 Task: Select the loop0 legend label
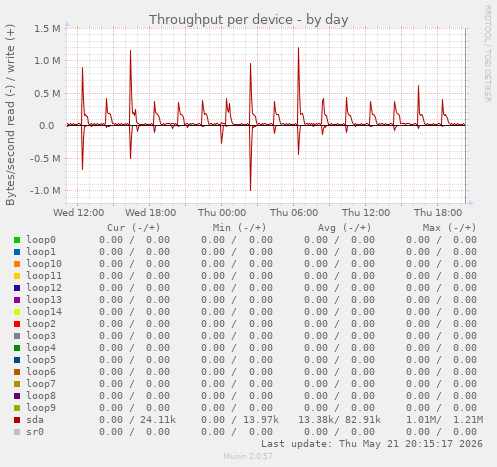point(41,240)
